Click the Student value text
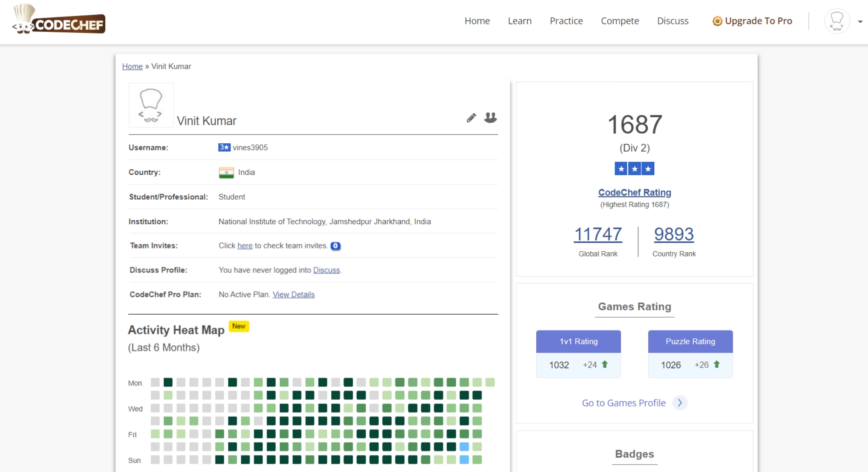Viewport: 868px width, 472px height. [232, 197]
